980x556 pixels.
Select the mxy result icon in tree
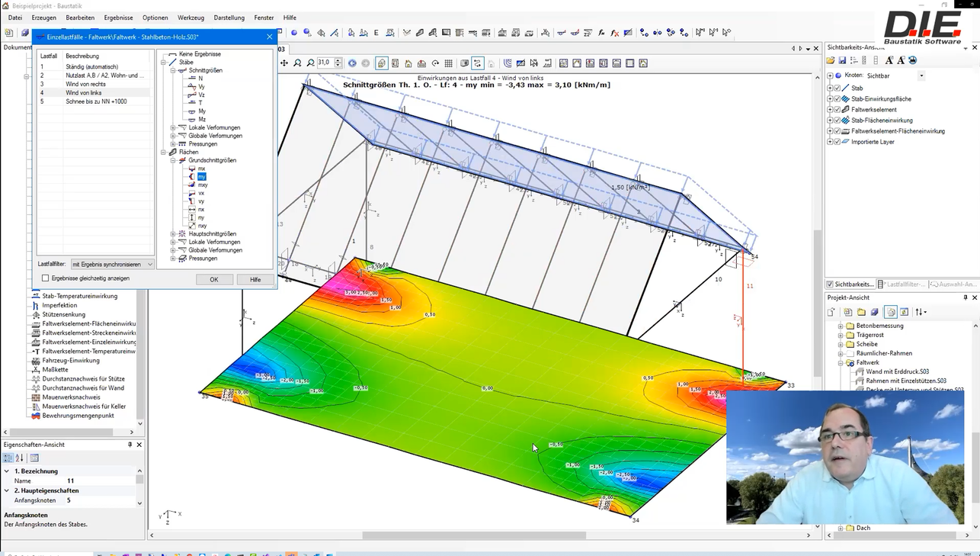(192, 185)
